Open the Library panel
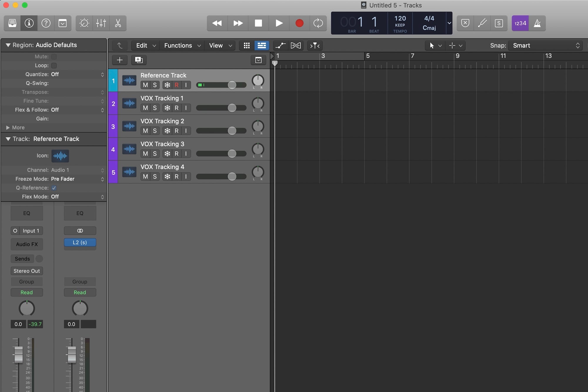The height and width of the screenshot is (392, 588). (x=12, y=23)
